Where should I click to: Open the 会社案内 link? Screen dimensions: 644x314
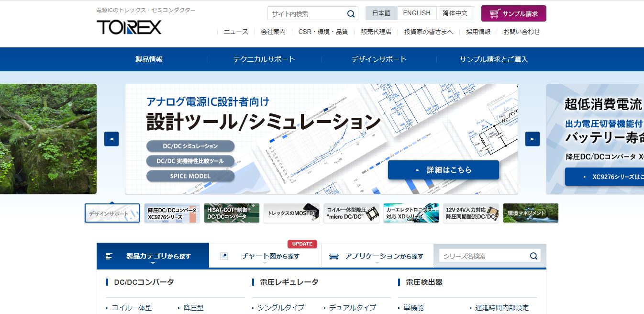[273, 32]
